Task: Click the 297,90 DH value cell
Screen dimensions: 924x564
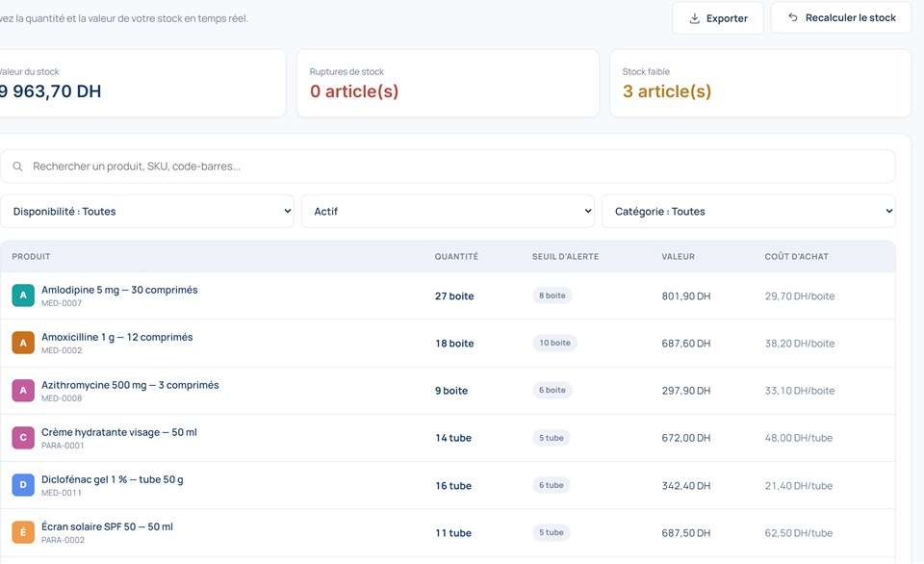Action: coord(686,391)
